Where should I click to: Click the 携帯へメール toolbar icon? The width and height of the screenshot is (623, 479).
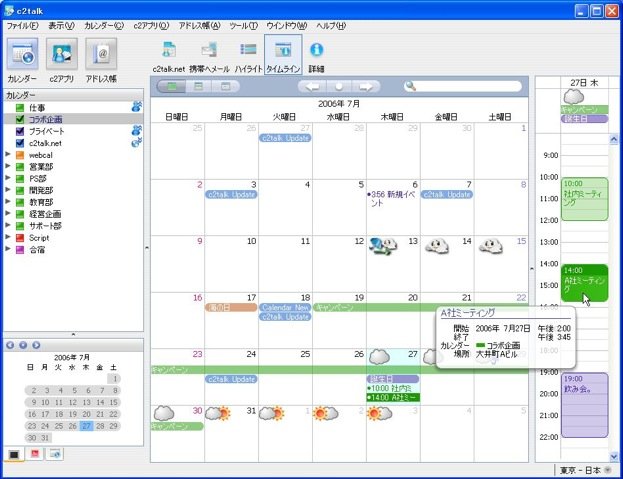click(x=209, y=50)
